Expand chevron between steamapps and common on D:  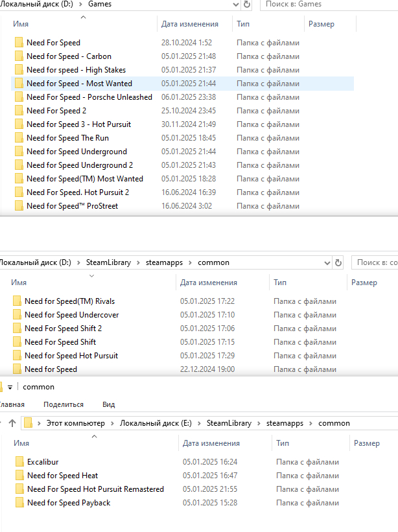[x=190, y=262]
